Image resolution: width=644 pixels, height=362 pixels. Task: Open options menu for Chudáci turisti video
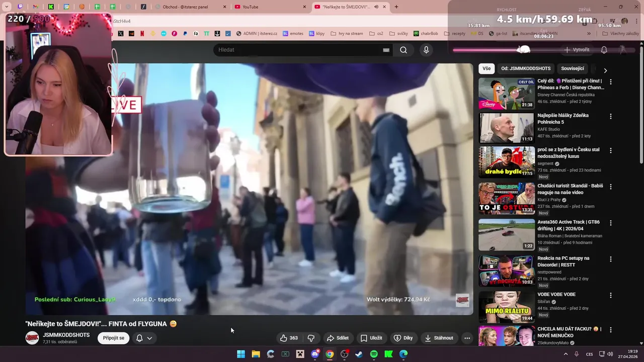[611, 187]
